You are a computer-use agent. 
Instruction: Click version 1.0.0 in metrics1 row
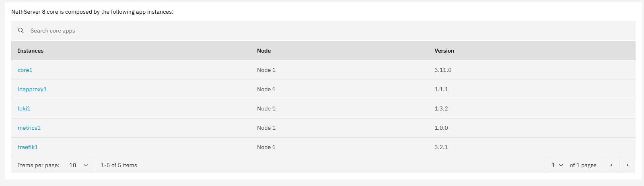(x=441, y=128)
